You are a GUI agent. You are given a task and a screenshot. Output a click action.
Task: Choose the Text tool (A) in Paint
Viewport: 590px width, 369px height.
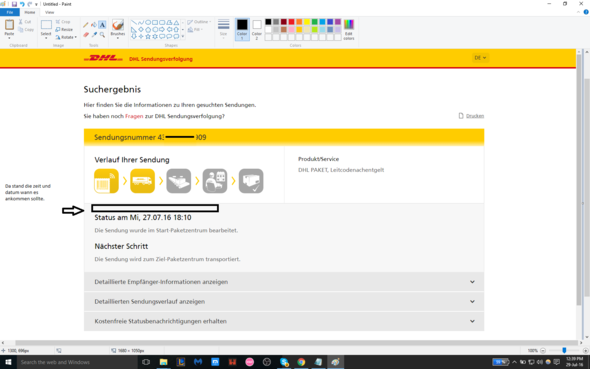pos(102,25)
